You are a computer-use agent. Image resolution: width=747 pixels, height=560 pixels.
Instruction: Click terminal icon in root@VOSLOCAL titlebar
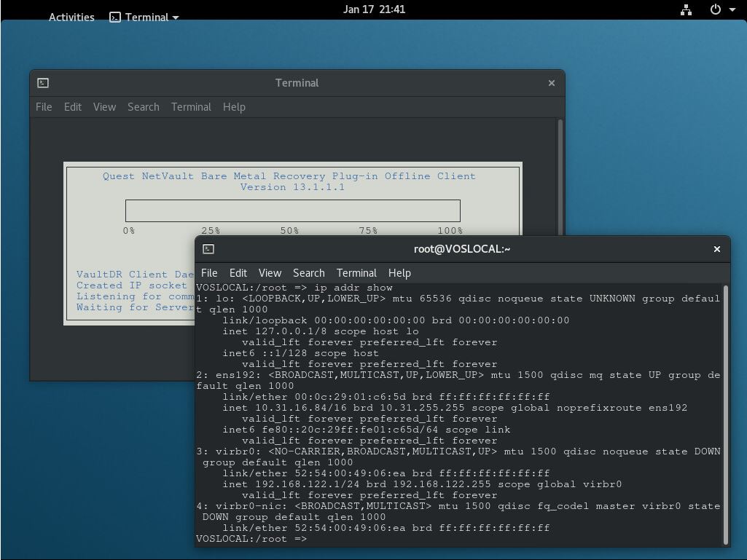pos(208,249)
